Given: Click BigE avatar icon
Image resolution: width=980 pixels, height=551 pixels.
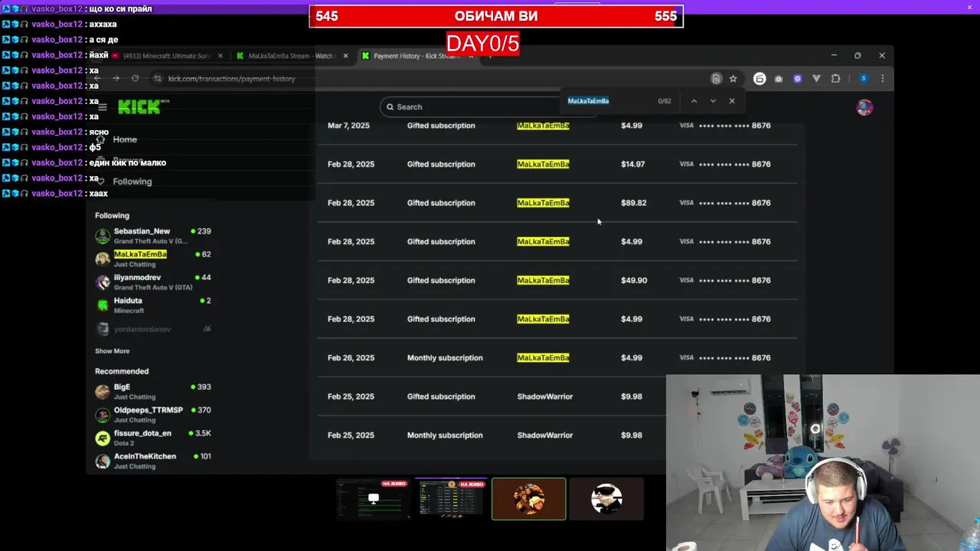Looking at the screenshot, I should pyautogui.click(x=103, y=392).
